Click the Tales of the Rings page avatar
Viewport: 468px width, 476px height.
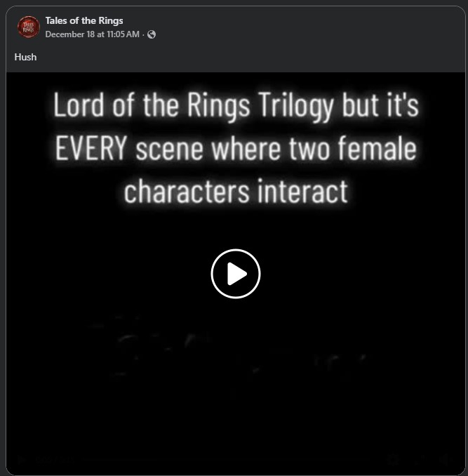(28, 27)
